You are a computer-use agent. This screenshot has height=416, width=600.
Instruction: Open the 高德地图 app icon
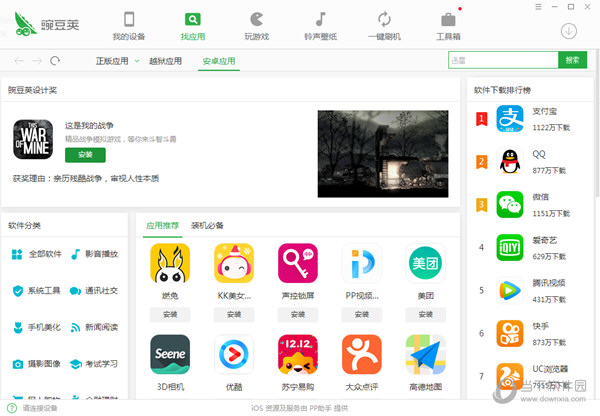[x=426, y=354]
